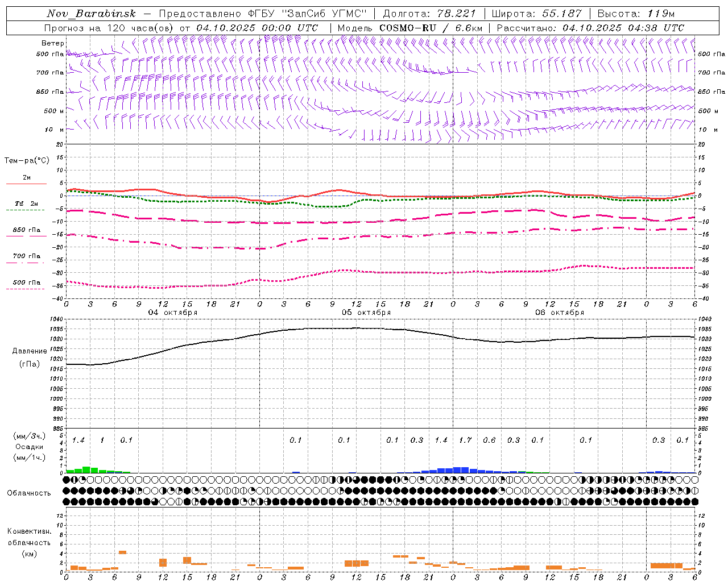Click the 500 гПа dotted legend line under temperature
Screen dimensions: 728x582
click(x=26, y=289)
